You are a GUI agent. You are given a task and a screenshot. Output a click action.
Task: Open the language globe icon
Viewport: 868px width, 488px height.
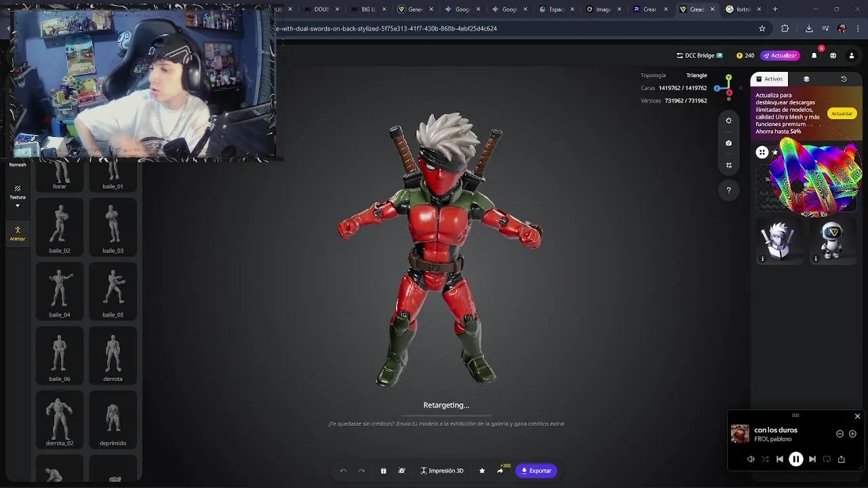click(833, 56)
